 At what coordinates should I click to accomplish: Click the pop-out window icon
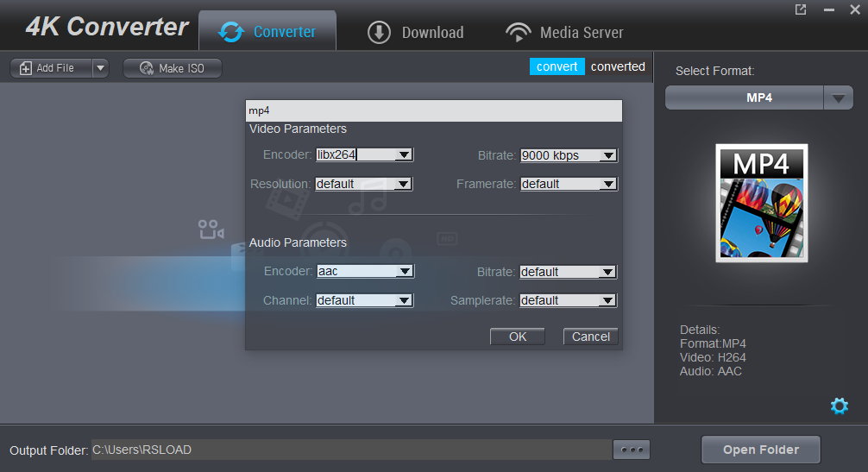[x=801, y=9]
